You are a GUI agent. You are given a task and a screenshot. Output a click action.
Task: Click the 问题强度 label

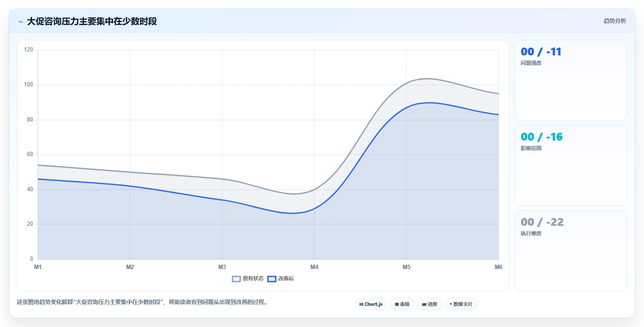pyautogui.click(x=531, y=63)
